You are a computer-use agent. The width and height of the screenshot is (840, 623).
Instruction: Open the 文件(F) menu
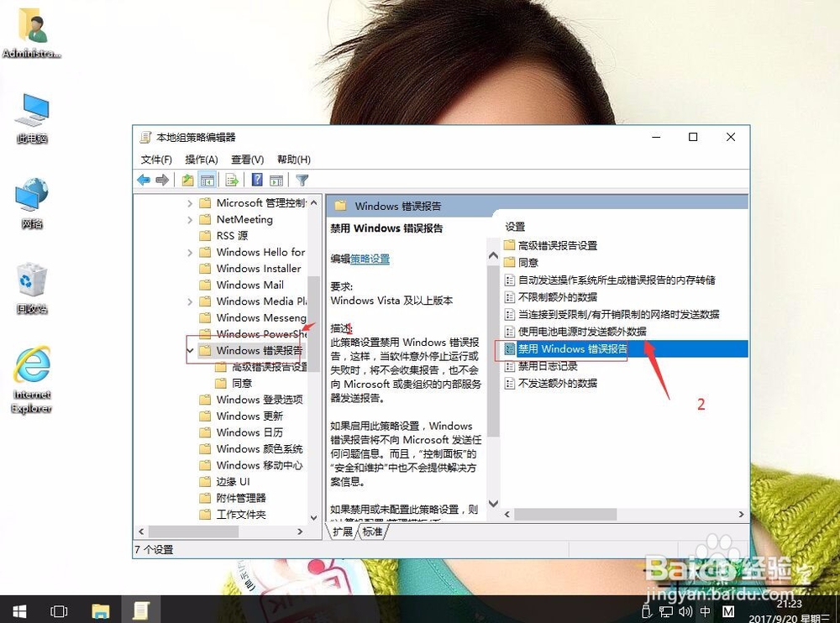pos(156,159)
